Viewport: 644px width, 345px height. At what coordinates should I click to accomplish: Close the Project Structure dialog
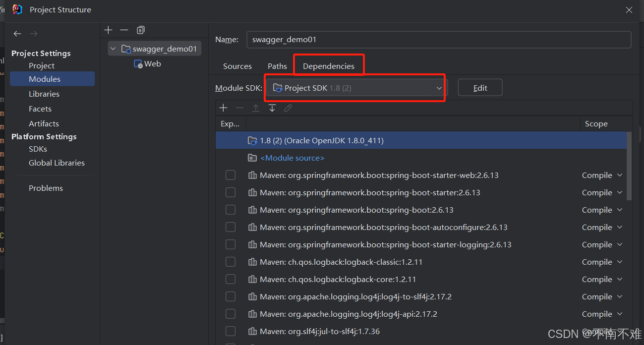click(x=629, y=9)
